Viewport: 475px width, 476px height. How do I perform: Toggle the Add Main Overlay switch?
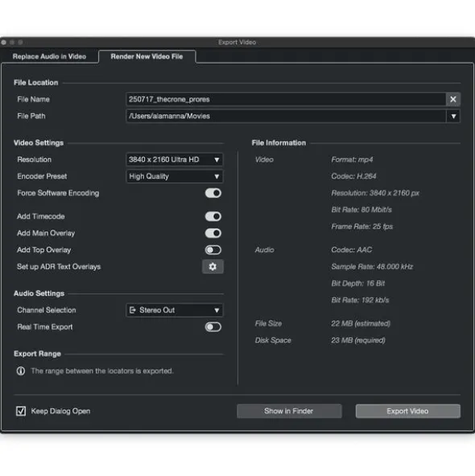[x=213, y=233]
